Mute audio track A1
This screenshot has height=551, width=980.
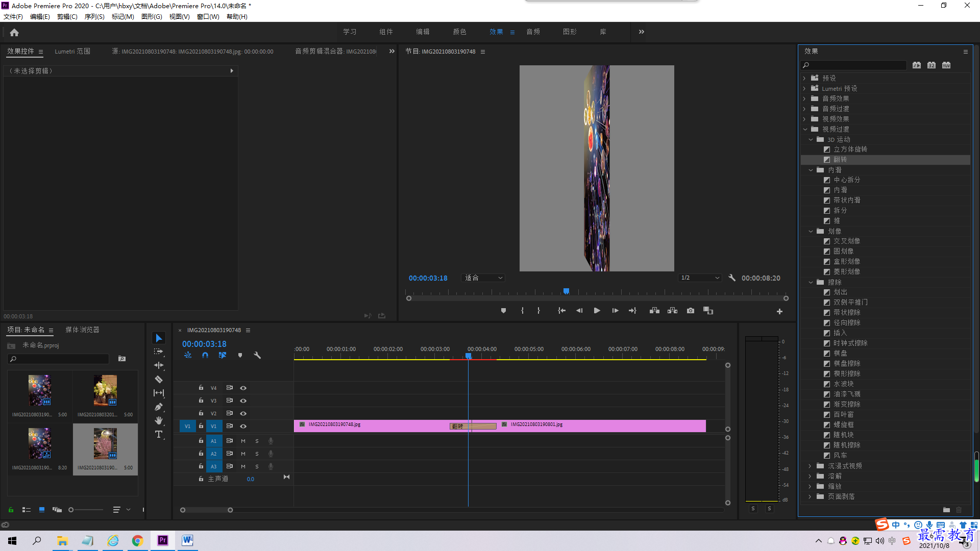243,441
